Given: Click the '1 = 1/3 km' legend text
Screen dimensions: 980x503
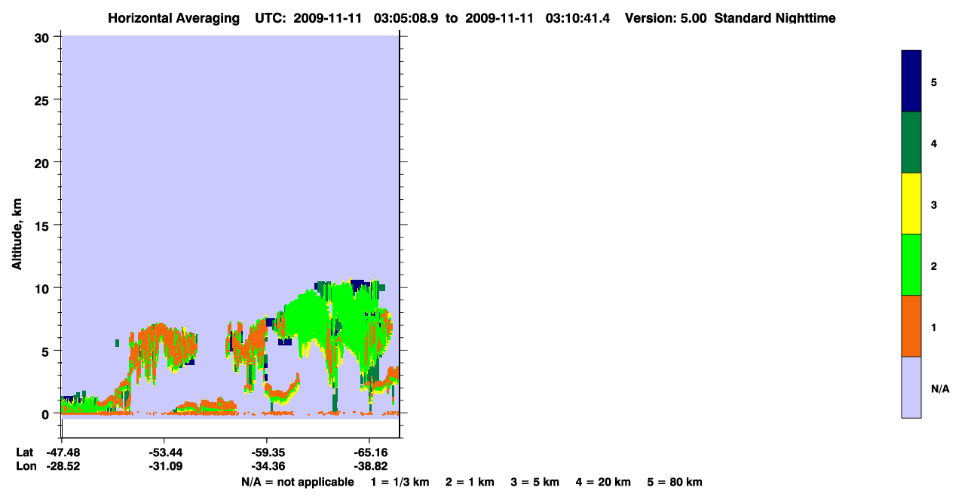Looking at the screenshot, I should (400, 482).
